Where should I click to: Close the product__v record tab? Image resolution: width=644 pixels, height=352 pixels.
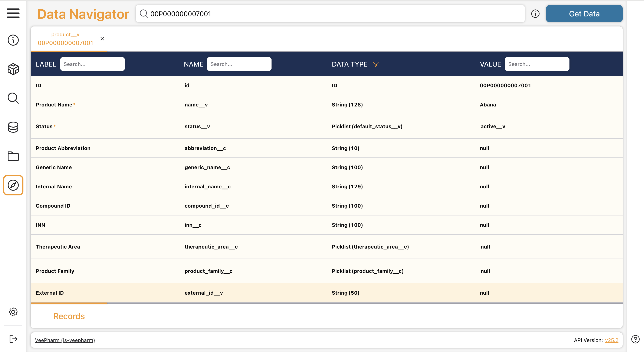[102, 39]
